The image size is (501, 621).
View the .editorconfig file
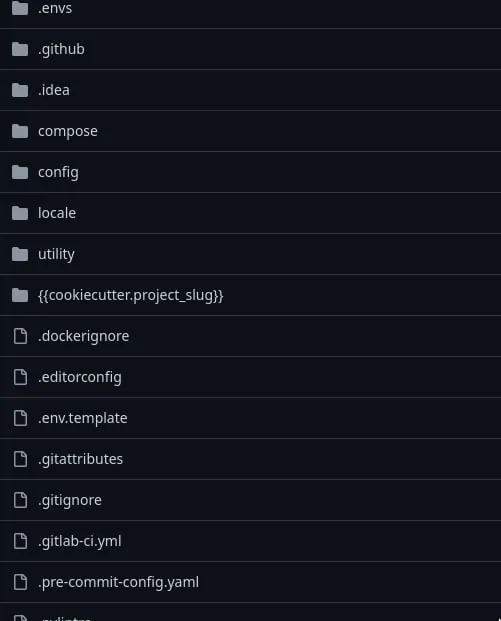(x=80, y=377)
